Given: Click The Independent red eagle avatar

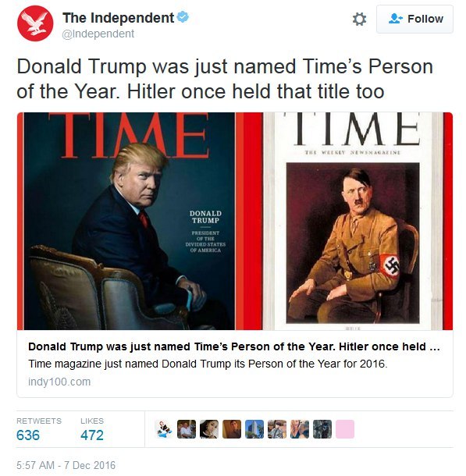Looking at the screenshot, I should point(35,23).
